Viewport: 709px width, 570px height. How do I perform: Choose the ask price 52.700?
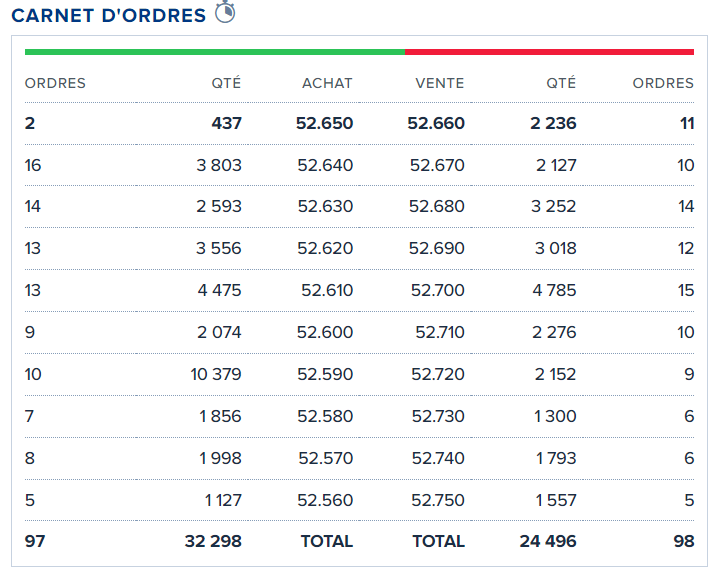coord(437,291)
